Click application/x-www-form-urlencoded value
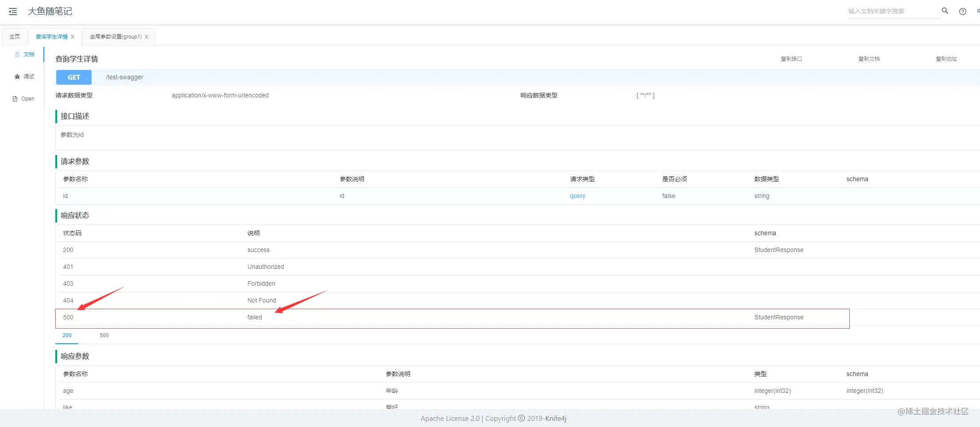 coord(220,95)
